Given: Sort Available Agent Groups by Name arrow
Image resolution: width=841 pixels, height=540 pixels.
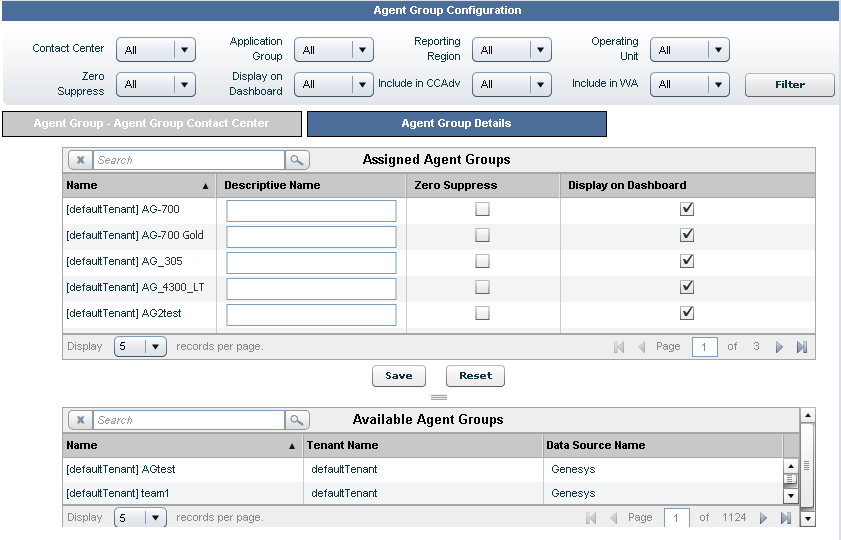Looking at the screenshot, I should 292,446.
